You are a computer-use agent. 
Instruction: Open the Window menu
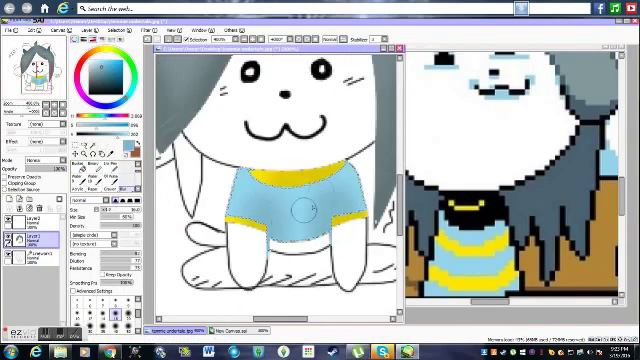click(x=203, y=30)
